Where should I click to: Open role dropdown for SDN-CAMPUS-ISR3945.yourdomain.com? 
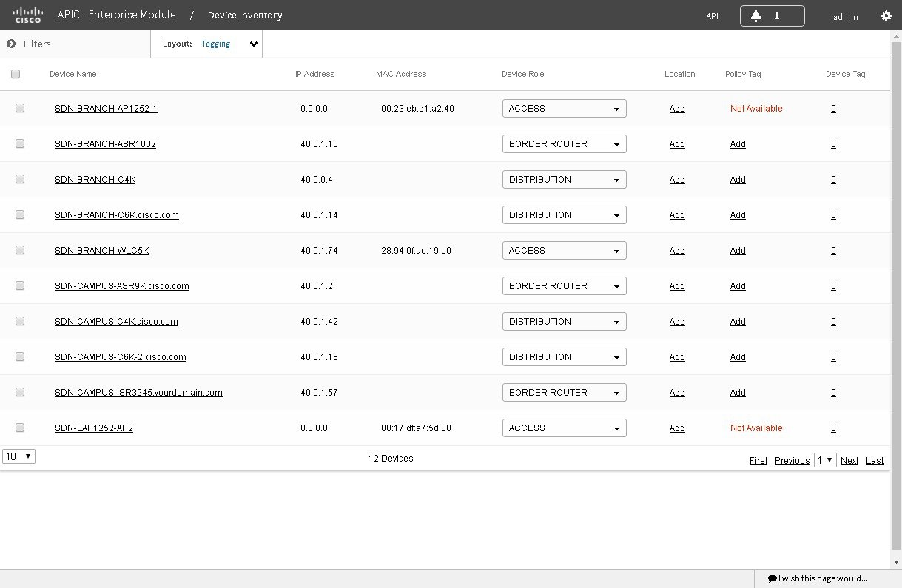[x=564, y=393]
